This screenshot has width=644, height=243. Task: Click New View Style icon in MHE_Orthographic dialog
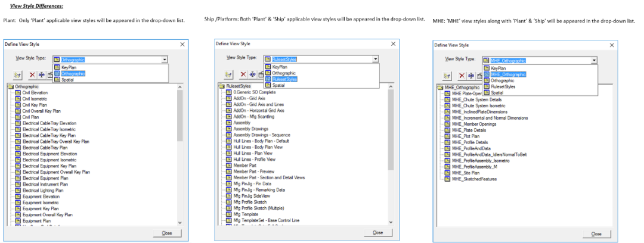coord(447,76)
